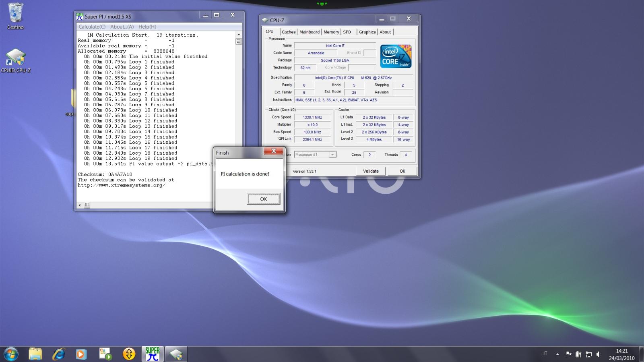Click the Intel Core i7 logo
The height and width of the screenshot is (362, 644).
click(x=396, y=56)
